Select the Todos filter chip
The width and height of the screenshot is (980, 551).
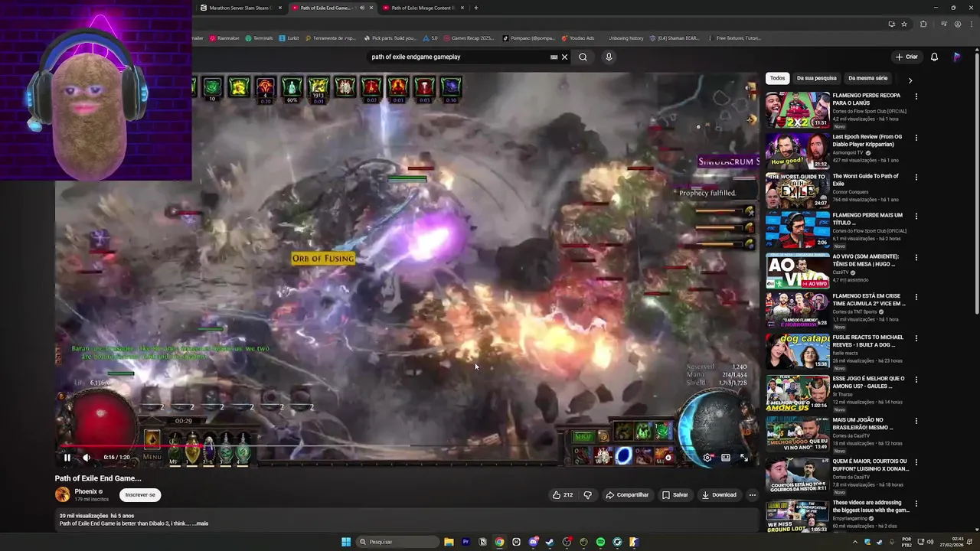pos(777,78)
